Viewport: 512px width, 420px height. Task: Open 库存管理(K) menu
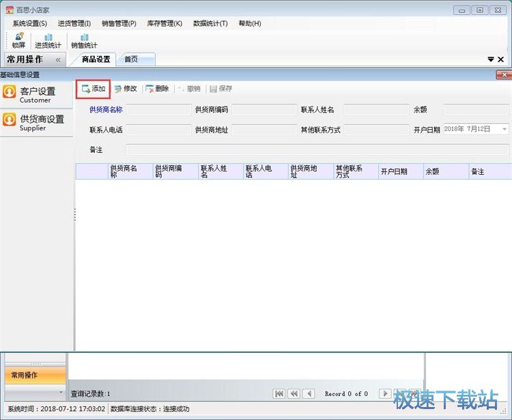pyautogui.click(x=165, y=23)
